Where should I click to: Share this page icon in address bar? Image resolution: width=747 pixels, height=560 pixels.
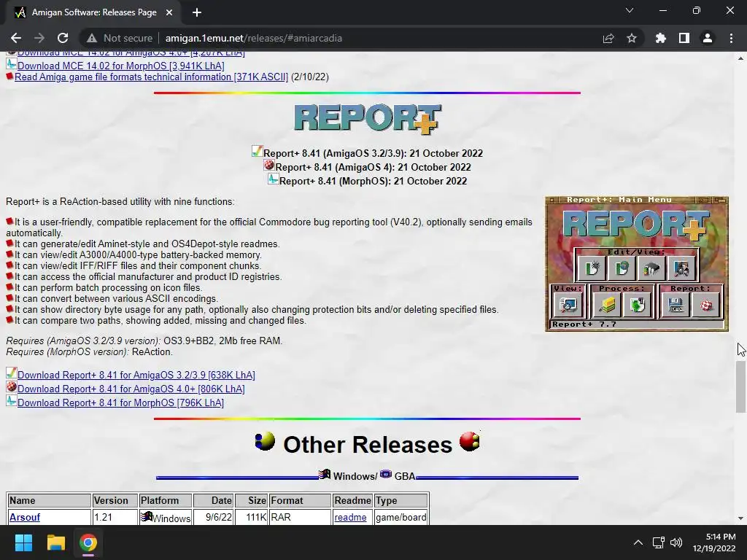pyautogui.click(x=608, y=38)
